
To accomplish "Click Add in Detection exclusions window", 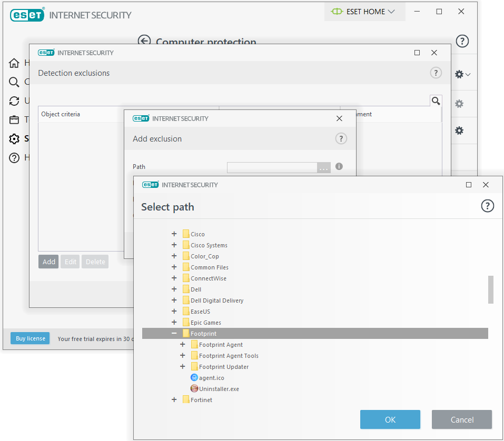I will 48,262.
